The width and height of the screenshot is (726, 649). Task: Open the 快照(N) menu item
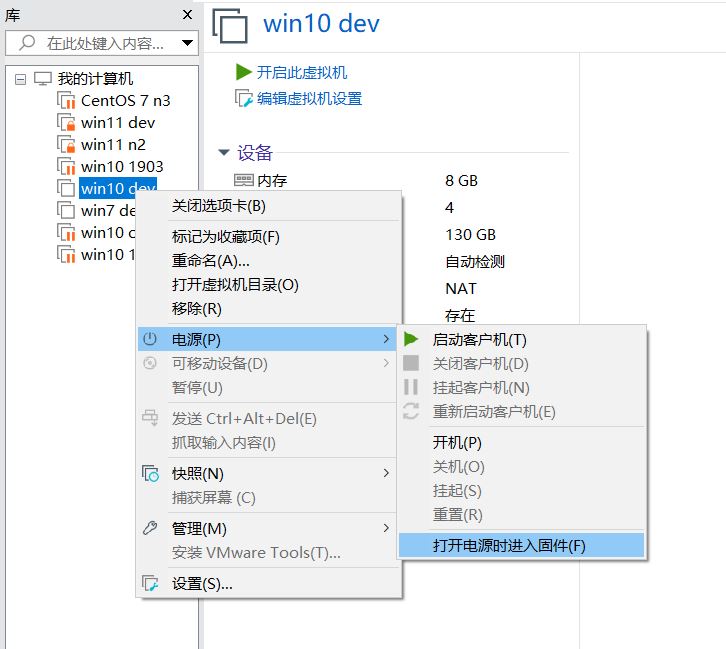coord(269,474)
